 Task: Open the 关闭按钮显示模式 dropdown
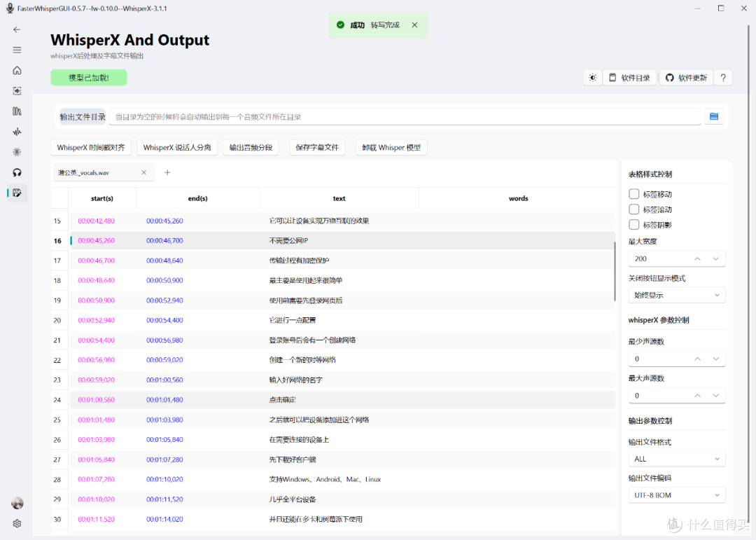point(676,295)
